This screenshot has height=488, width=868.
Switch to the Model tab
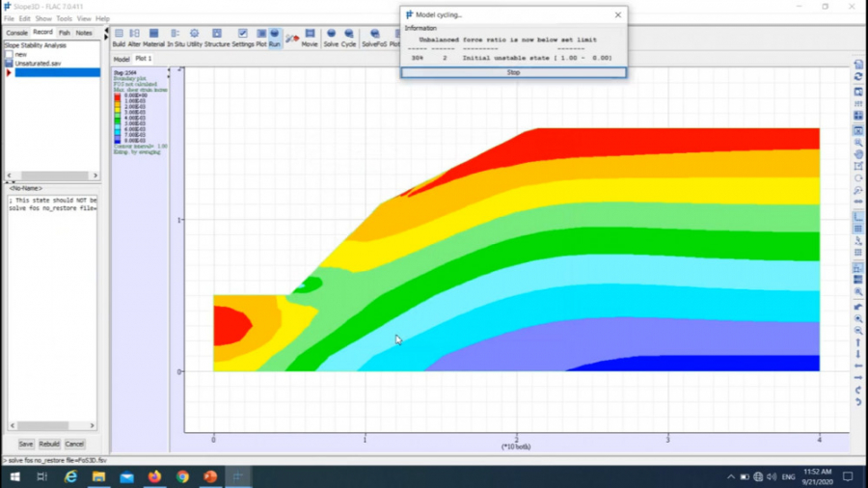pos(122,59)
